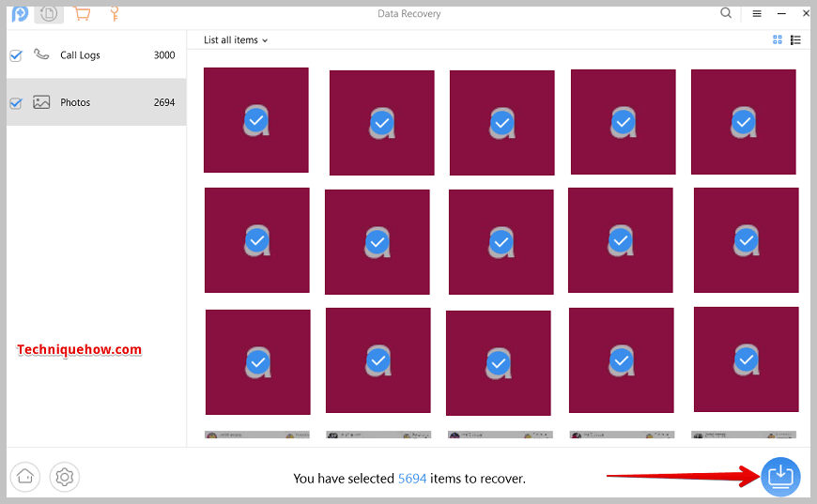Deselect the third photo in the top row
Viewport: 817px width, 504px height.
[502, 123]
